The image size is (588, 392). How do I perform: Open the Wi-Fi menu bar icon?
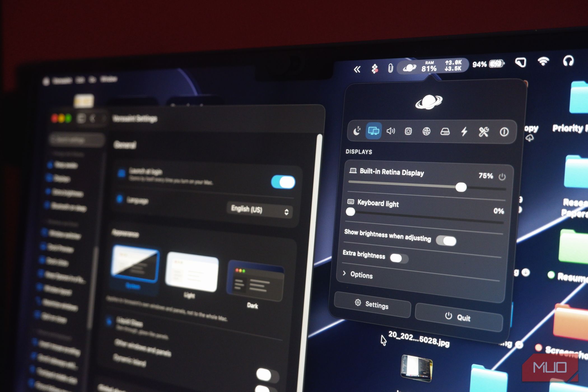543,61
